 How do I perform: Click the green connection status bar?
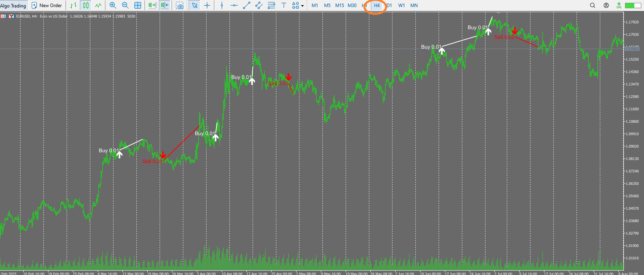pyautogui.click(x=633, y=5)
